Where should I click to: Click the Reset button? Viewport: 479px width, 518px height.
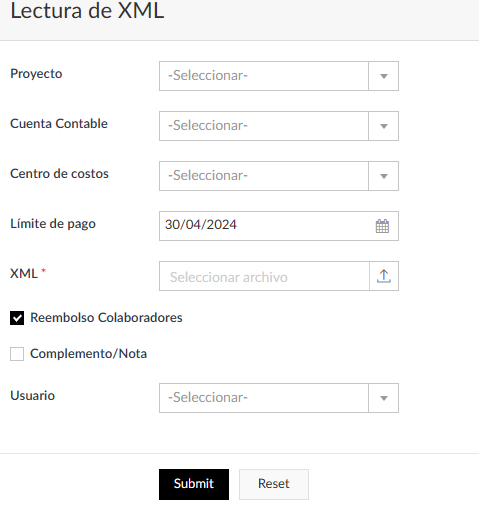click(x=274, y=484)
